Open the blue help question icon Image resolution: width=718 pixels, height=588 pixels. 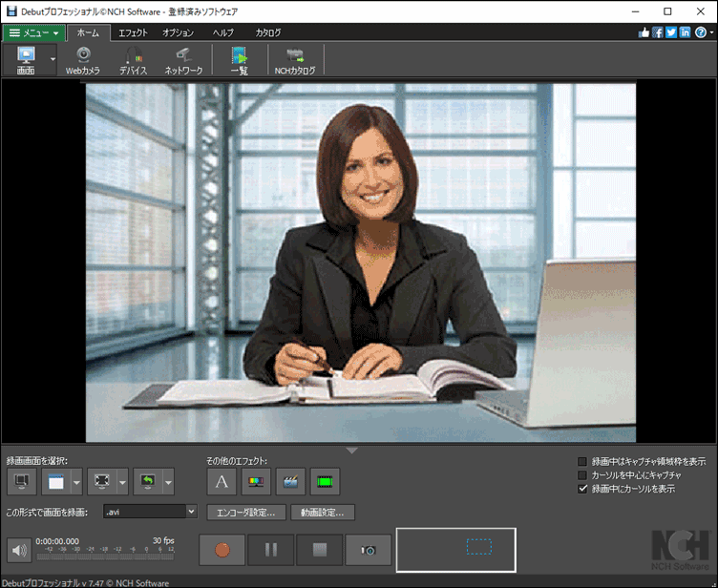click(701, 32)
